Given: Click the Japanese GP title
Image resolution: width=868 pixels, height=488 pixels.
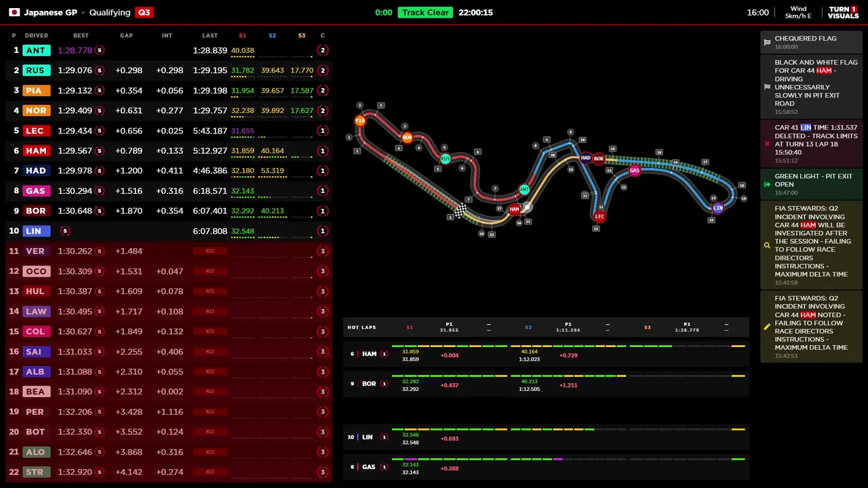Looking at the screenshot, I should [x=51, y=12].
